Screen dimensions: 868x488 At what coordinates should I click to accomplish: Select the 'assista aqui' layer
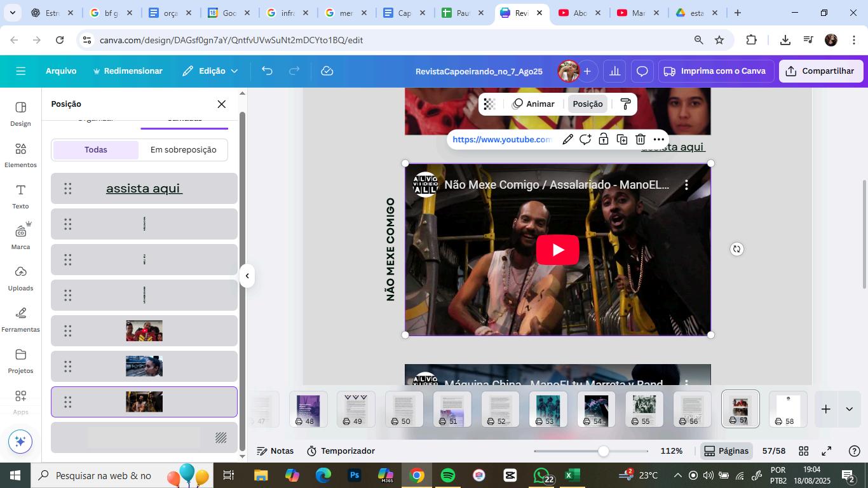coord(144,189)
